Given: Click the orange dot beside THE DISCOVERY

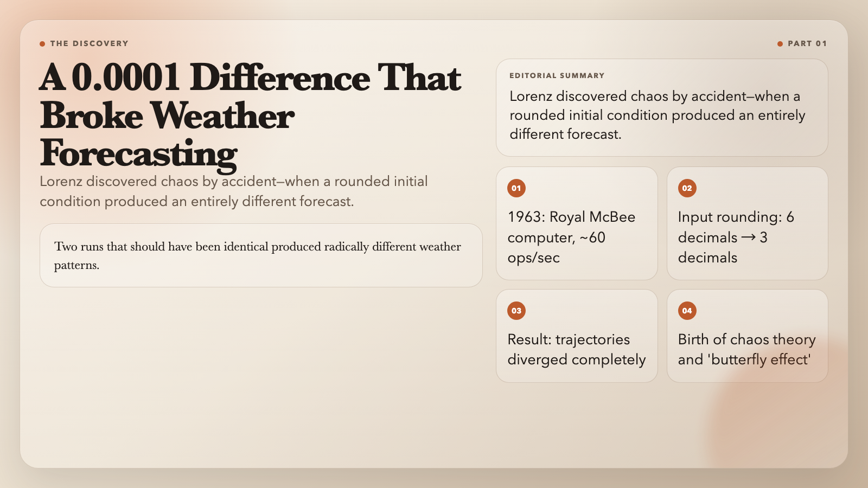Looking at the screenshot, I should click(42, 44).
